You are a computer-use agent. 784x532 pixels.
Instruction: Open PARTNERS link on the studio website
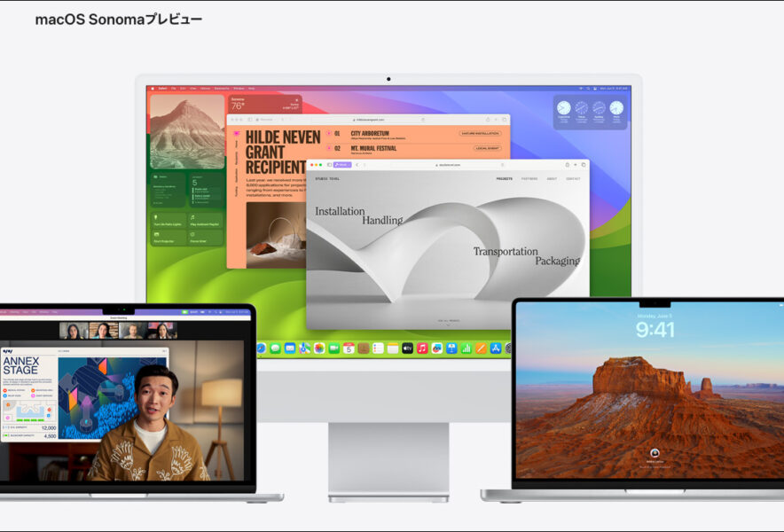pyautogui.click(x=529, y=178)
